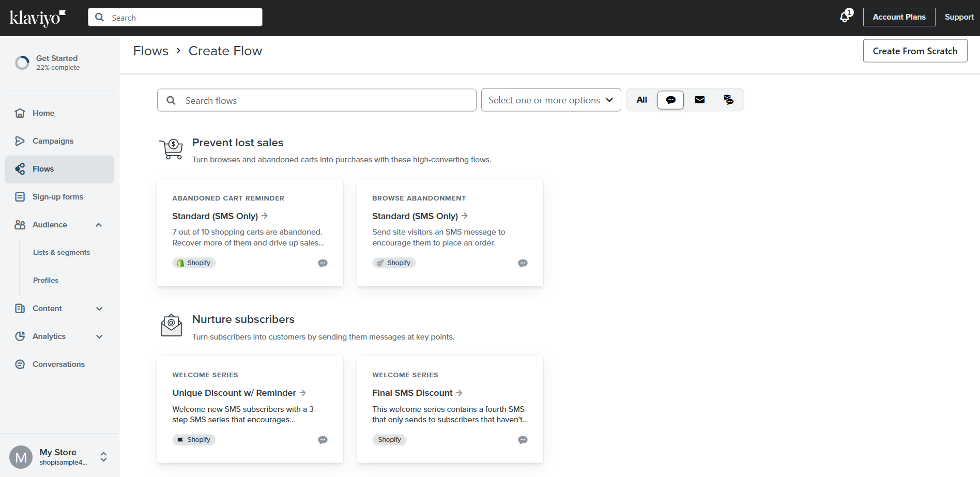The height and width of the screenshot is (477, 980).
Task: Select the Email channel filter icon
Action: [x=699, y=100]
